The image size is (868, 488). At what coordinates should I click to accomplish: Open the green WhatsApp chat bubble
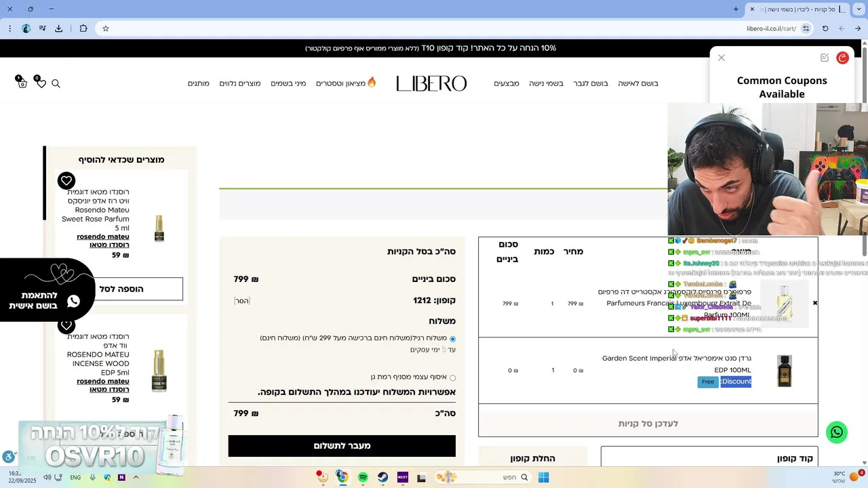837,432
